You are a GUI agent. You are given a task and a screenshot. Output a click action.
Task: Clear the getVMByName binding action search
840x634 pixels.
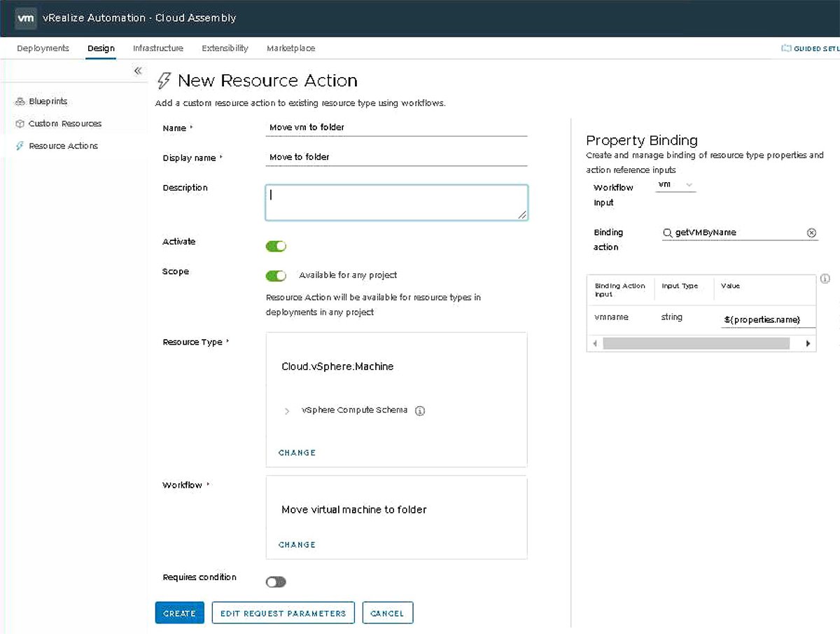tap(811, 233)
